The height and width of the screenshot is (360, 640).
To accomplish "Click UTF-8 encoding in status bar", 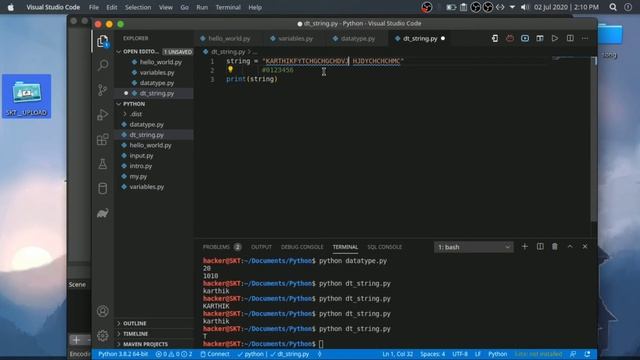I will (x=460, y=354).
